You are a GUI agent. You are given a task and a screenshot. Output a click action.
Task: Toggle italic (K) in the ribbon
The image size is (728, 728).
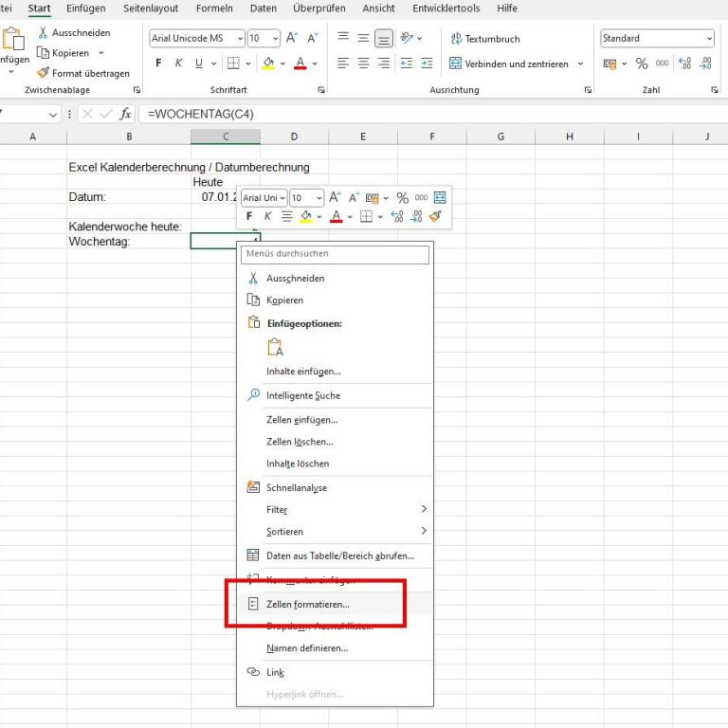pos(177,64)
